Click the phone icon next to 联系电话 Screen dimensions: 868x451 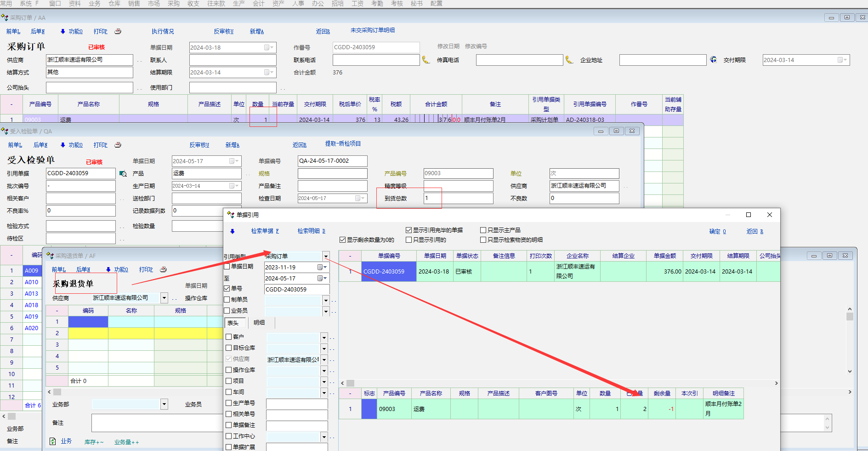coord(426,60)
